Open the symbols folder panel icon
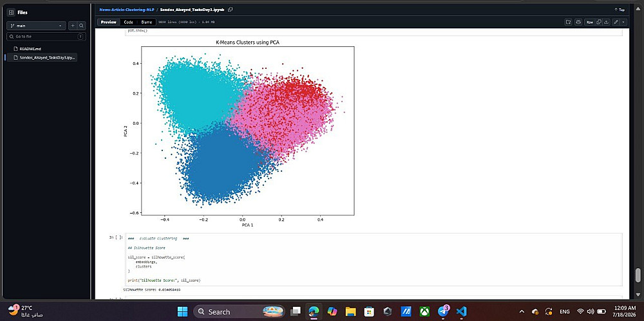Screen dimensions: 644x321 [569, 22]
